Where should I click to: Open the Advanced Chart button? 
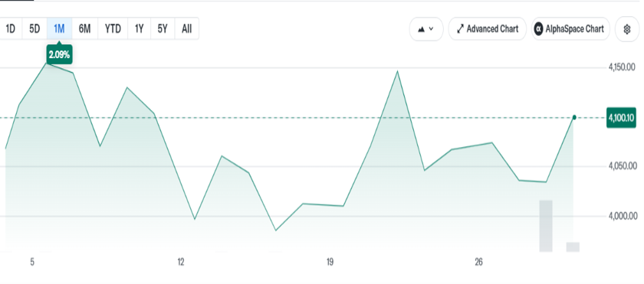[487, 29]
